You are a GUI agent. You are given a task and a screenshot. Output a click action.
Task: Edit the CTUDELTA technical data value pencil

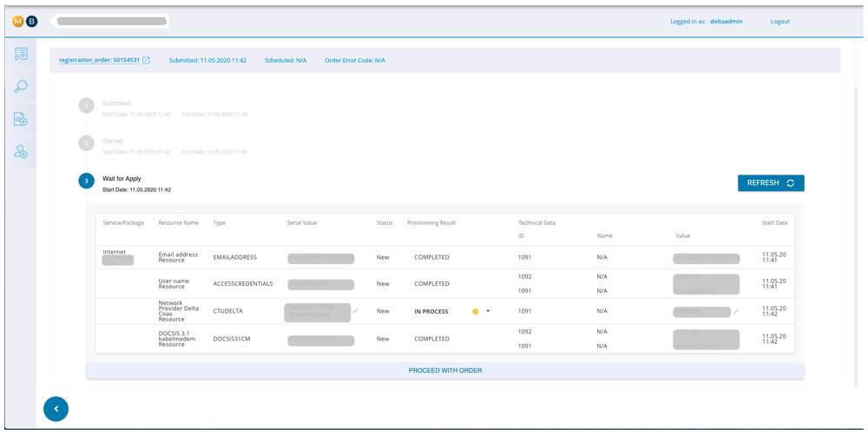point(736,311)
